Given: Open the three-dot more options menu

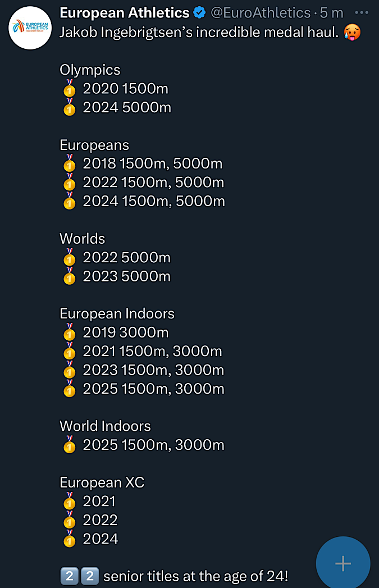Looking at the screenshot, I should tap(362, 13).
